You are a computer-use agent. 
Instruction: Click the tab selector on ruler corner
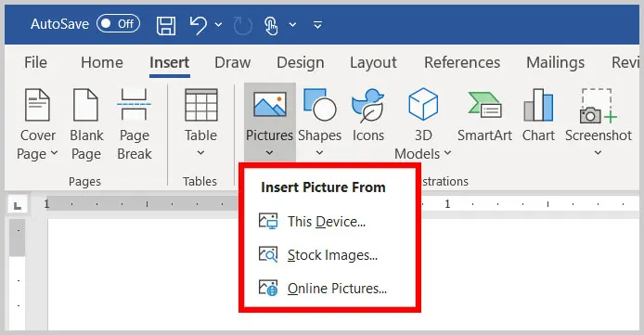18,205
